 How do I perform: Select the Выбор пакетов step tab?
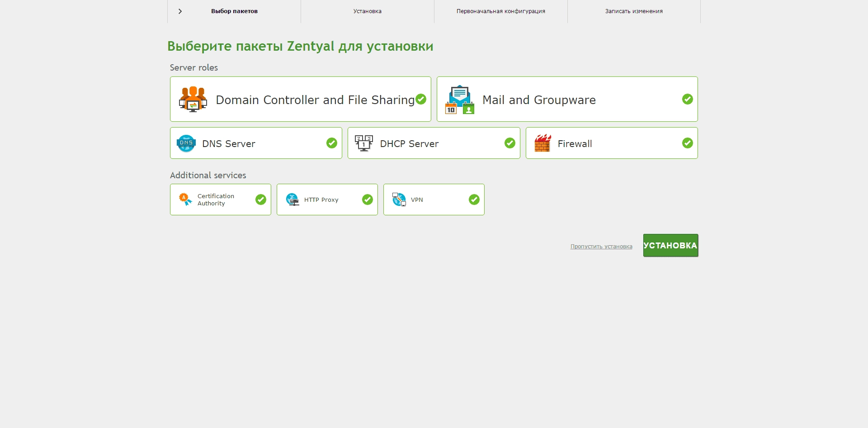click(234, 11)
